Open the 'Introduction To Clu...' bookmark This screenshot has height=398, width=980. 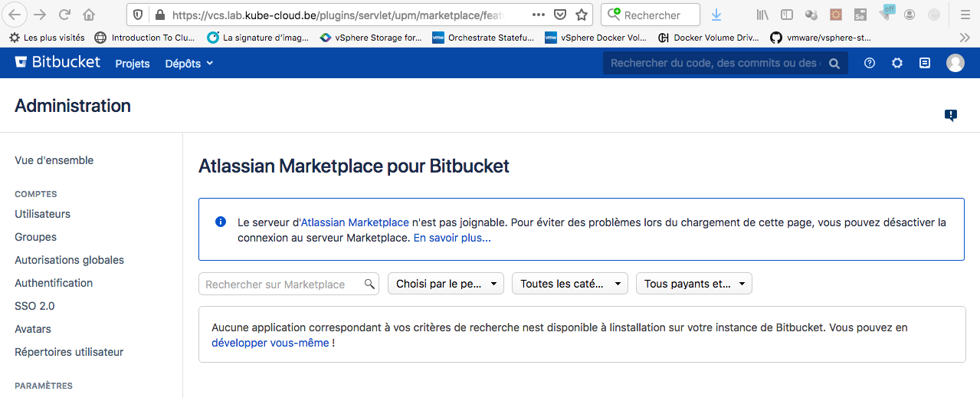coord(146,37)
